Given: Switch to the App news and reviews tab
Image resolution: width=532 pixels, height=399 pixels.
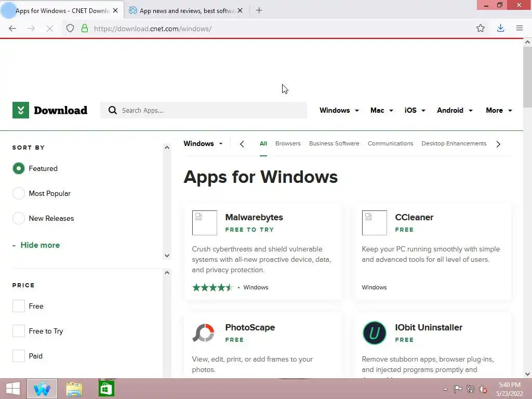Looking at the screenshot, I should click(x=186, y=10).
